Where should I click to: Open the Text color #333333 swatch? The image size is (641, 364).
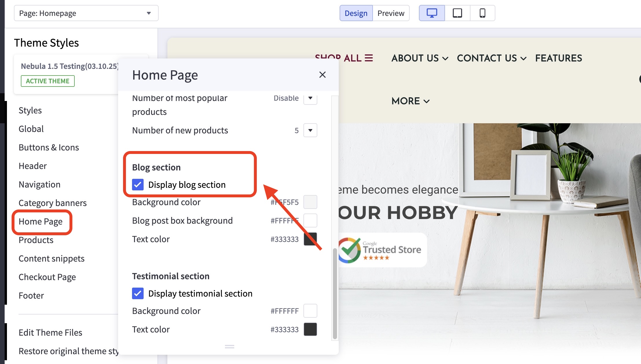[x=310, y=239]
